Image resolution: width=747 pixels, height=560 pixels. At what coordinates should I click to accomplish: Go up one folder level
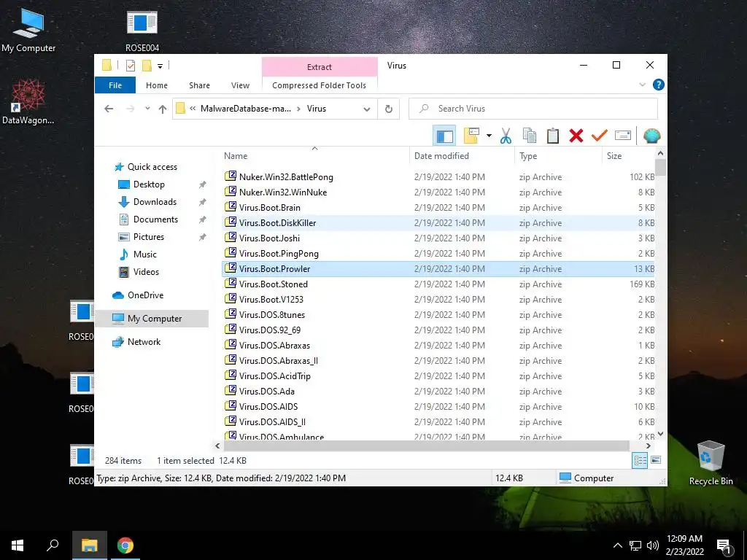[163, 109]
